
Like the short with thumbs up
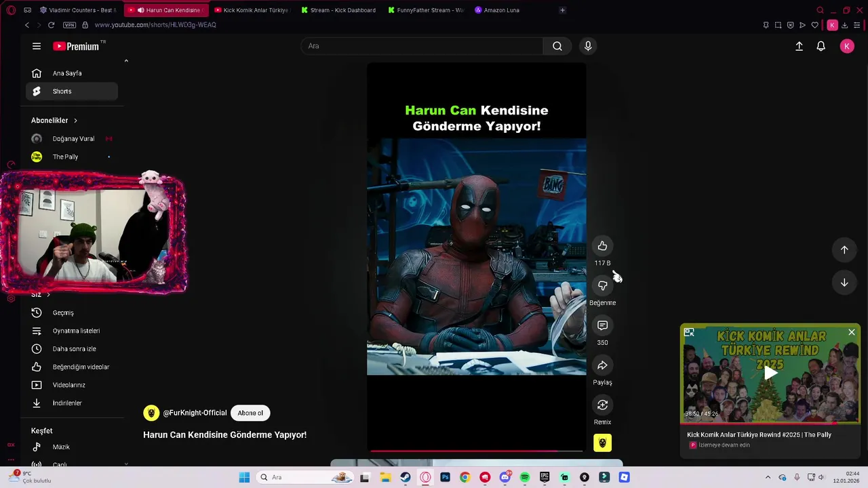(x=602, y=246)
